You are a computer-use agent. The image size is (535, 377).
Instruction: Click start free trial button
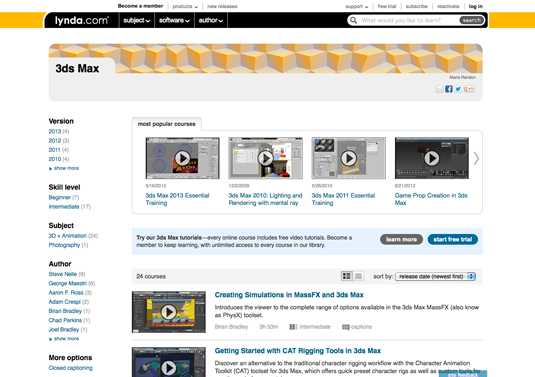pos(452,240)
